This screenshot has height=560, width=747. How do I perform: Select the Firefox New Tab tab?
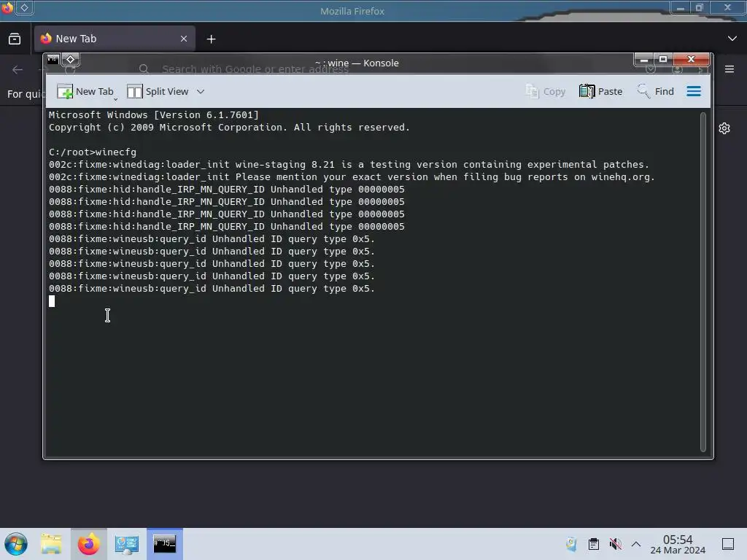pyautogui.click(x=115, y=39)
